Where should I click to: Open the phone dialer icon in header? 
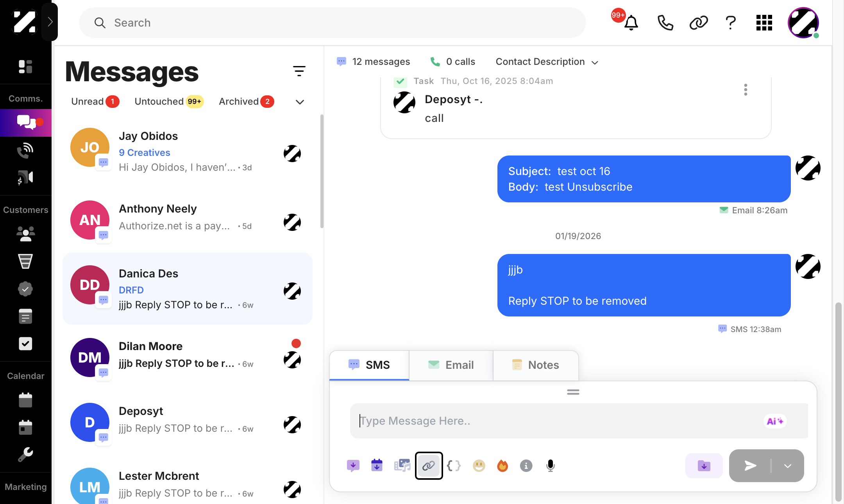665,23
